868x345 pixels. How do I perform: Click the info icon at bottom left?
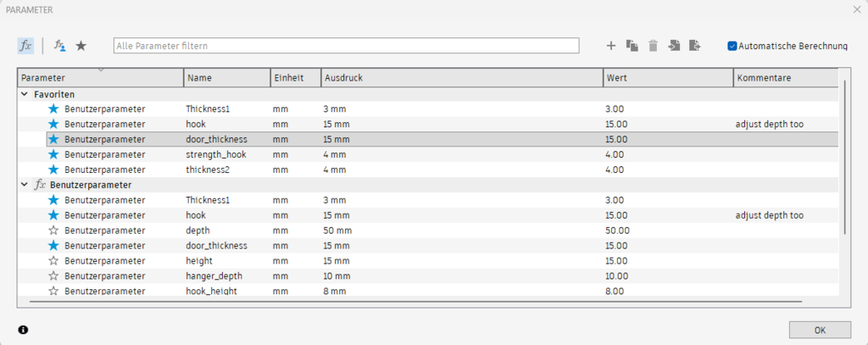click(x=22, y=330)
